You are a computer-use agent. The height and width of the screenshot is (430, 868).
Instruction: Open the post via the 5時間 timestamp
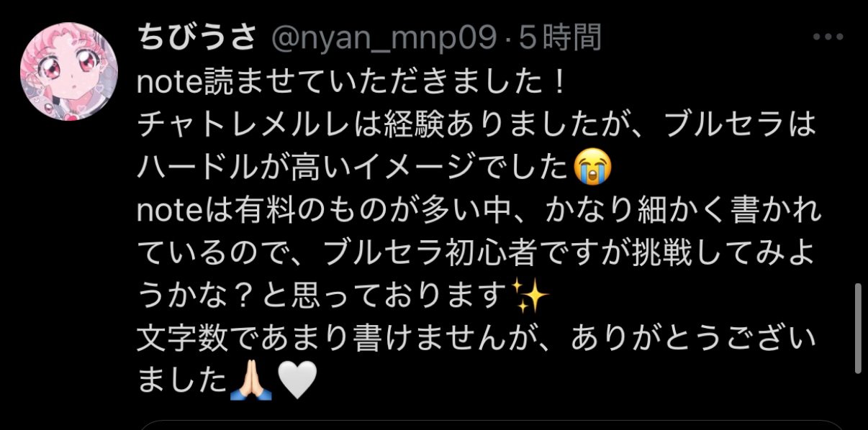pyautogui.click(x=559, y=38)
